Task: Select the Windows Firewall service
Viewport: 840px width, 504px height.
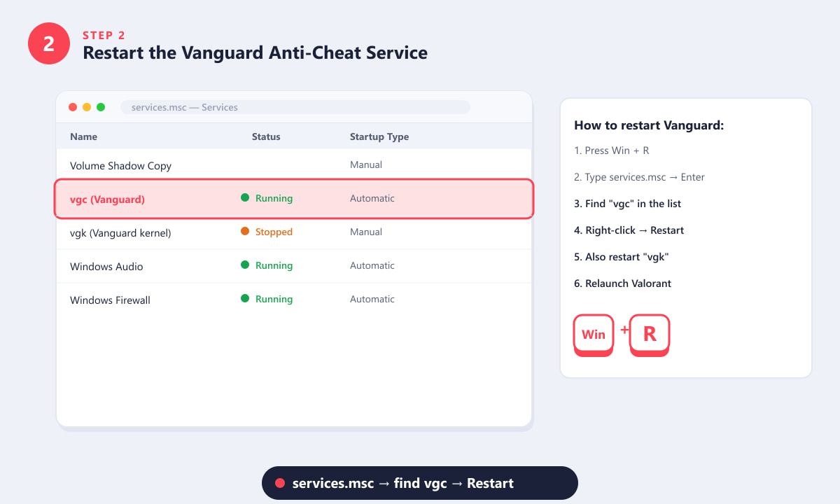Action: coord(294,300)
